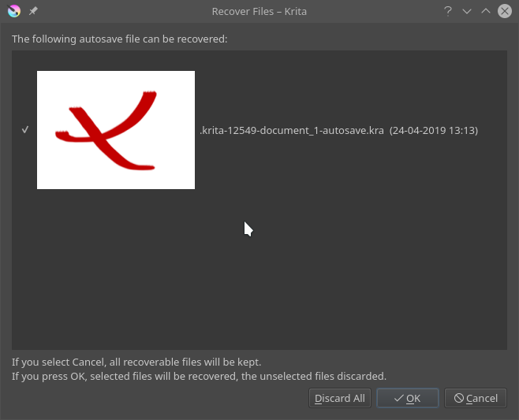Click the "Recover Files – Krita" title text

[x=259, y=11]
